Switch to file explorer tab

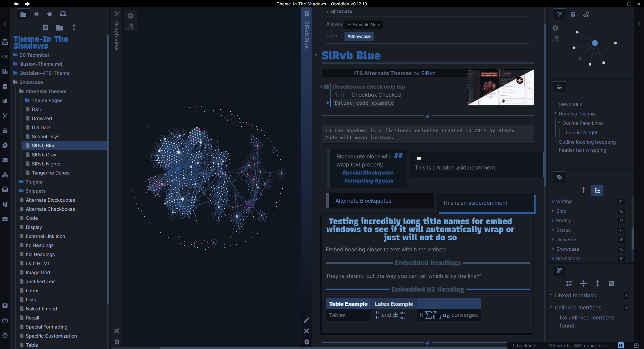click(x=23, y=14)
